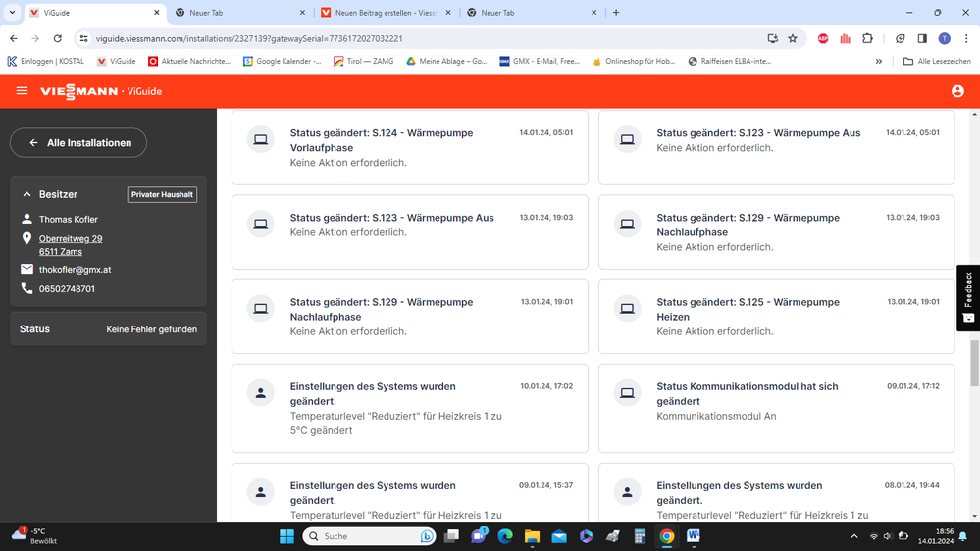Click the laptop icon beside Status Kommunikationsmodul

coord(628,393)
